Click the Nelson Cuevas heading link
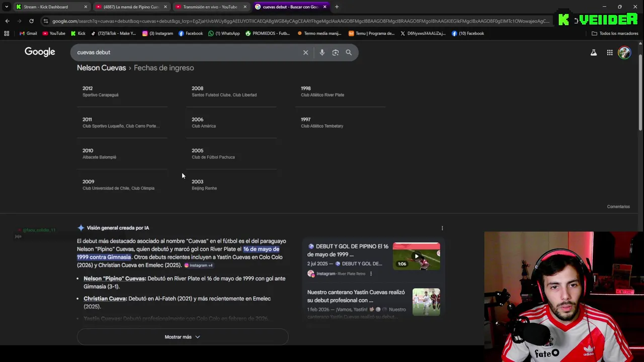The image size is (644, 362). (101, 68)
